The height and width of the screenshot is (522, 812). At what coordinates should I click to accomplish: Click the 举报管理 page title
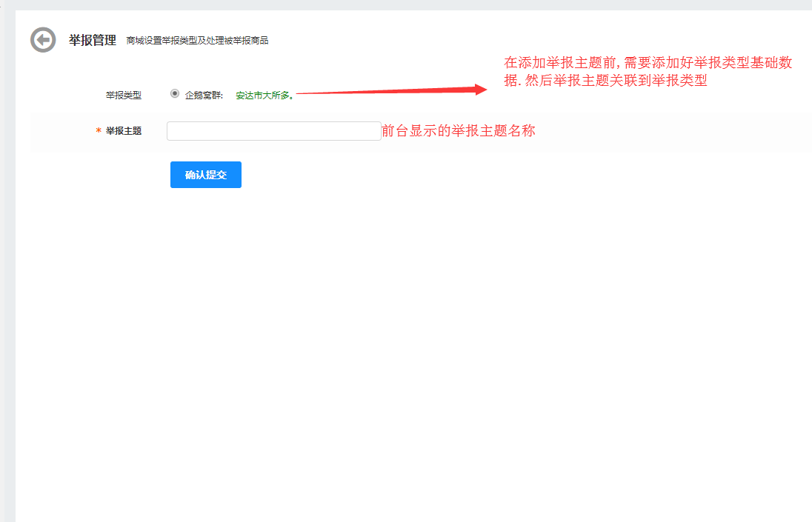(x=93, y=40)
